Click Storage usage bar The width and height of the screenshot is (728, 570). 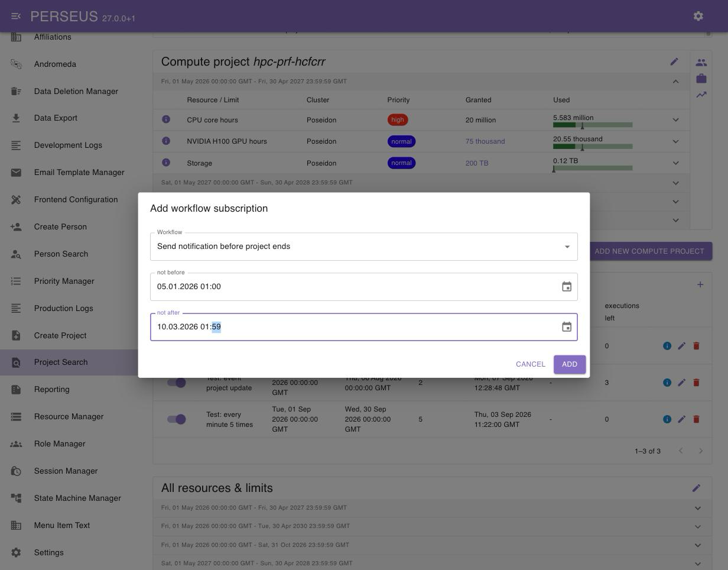pyautogui.click(x=593, y=168)
